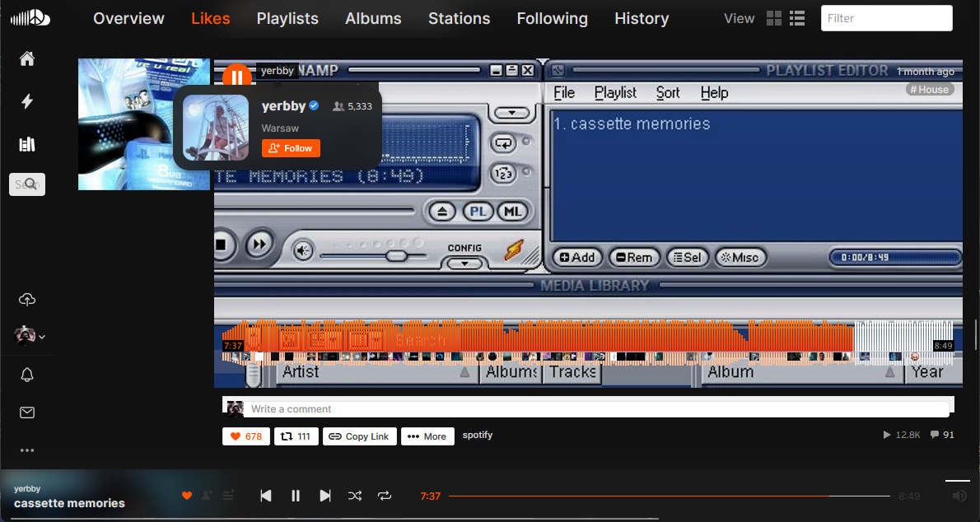Image resolution: width=980 pixels, height=522 pixels.
Task: Click the Copy Link button
Action: pyautogui.click(x=359, y=436)
